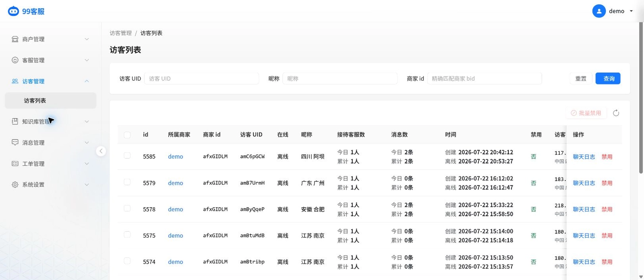644x280 pixels.
Task: Click visitor UID amByQqeP cell
Action: pyautogui.click(x=252, y=209)
